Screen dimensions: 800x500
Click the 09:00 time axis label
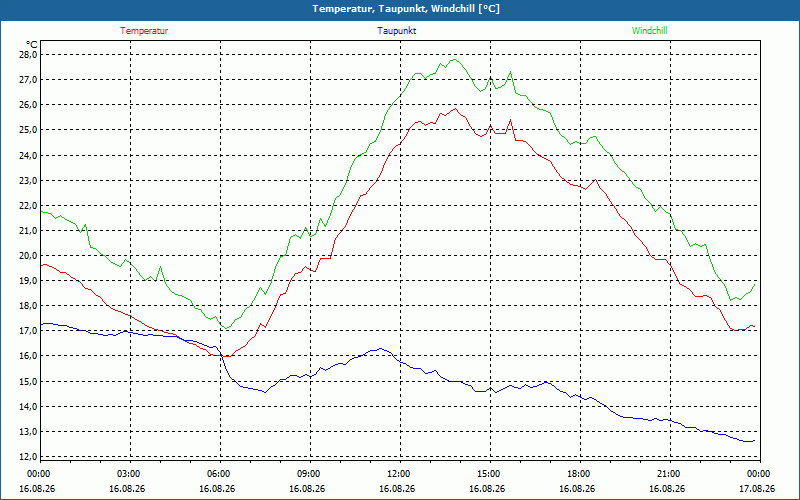coord(310,474)
